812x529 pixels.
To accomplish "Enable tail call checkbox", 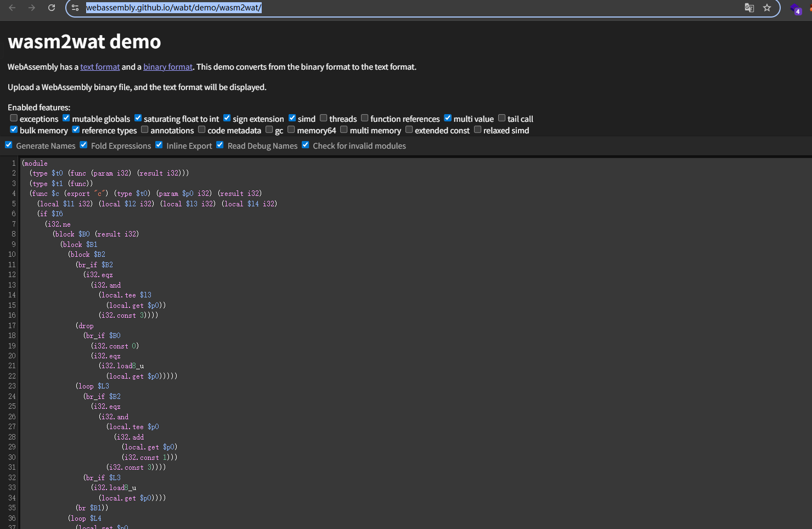I will (x=501, y=118).
